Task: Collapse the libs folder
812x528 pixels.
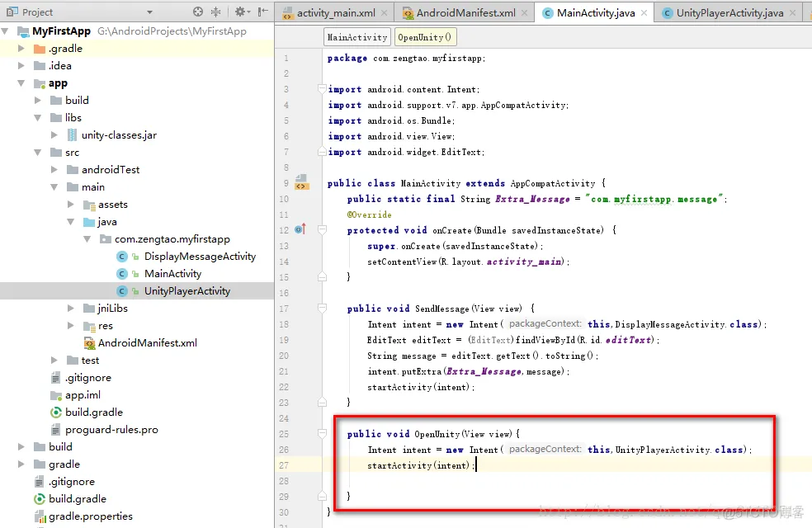Action: pyautogui.click(x=38, y=117)
